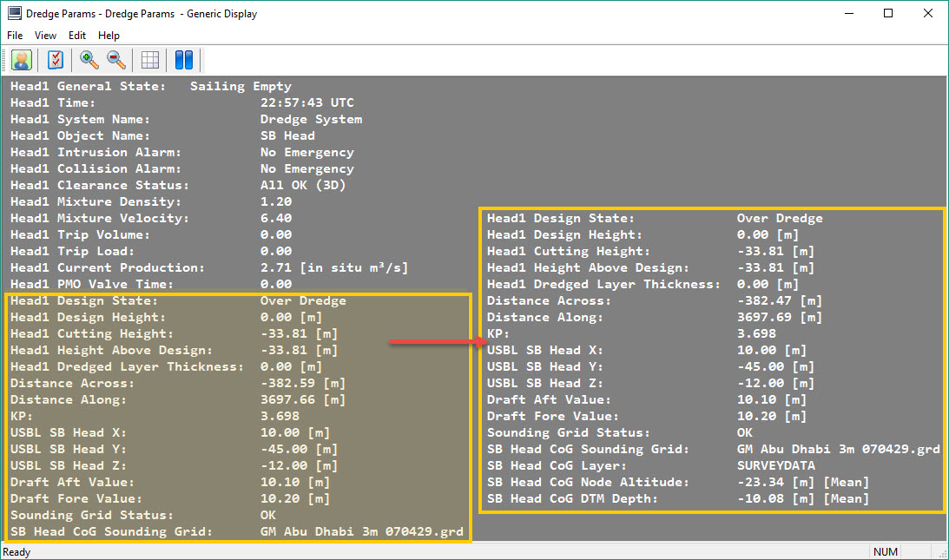Close the Dredge Params window
The width and height of the screenshot is (949, 560).
pos(928,14)
